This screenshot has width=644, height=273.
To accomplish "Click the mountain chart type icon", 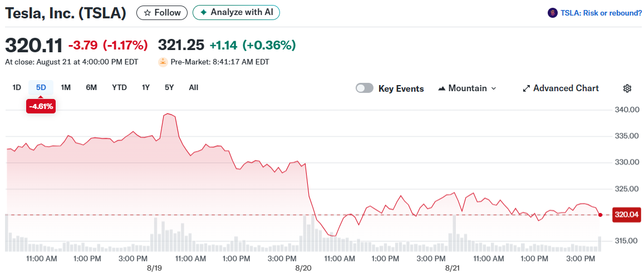I will coord(442,88).
